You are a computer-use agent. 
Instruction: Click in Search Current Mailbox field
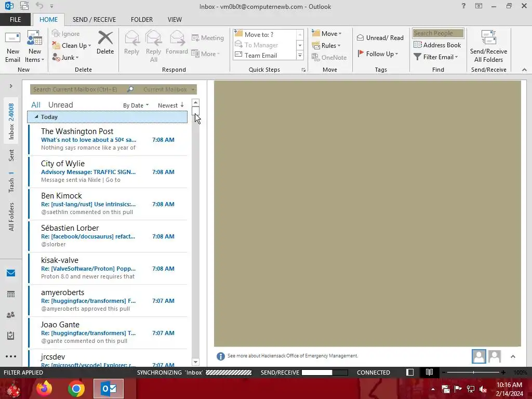click(78, 89)
